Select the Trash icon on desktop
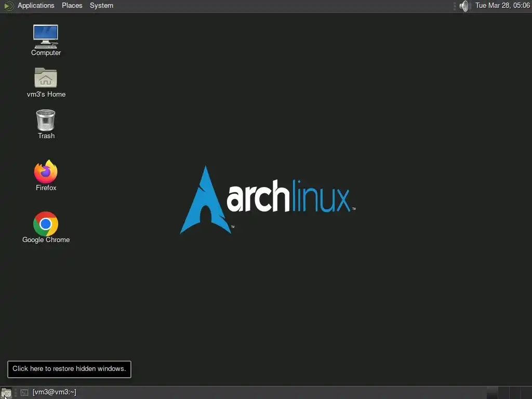The width and height of the screenshot is (532, 399). [x=46, y=124]
